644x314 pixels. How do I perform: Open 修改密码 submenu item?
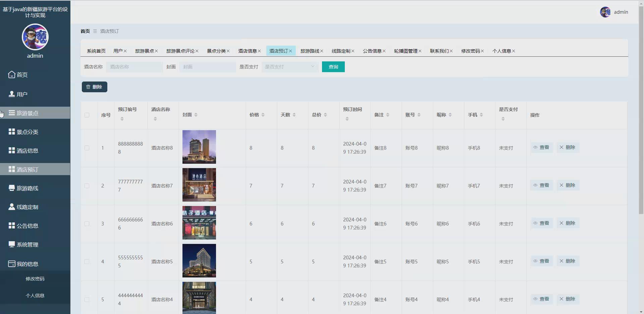pyautogui.click(x=35, y=279)
